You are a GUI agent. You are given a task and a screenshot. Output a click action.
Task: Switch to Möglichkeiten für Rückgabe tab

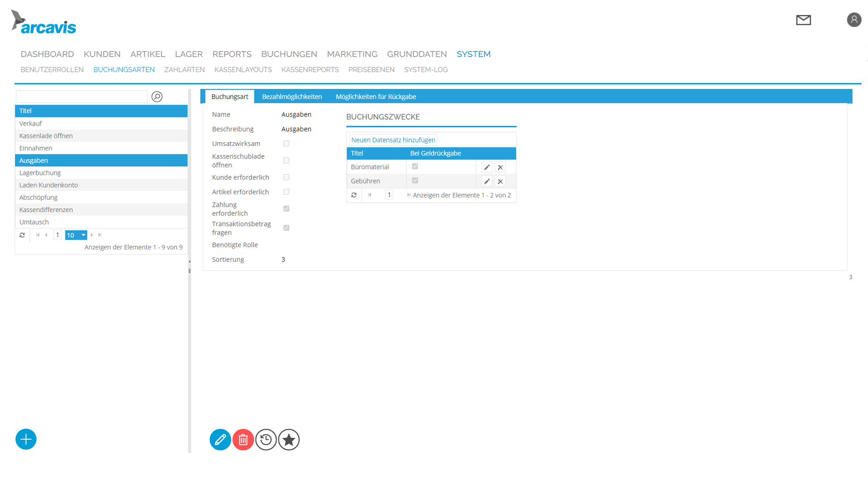pyautogui.click(x=376, y=97)
